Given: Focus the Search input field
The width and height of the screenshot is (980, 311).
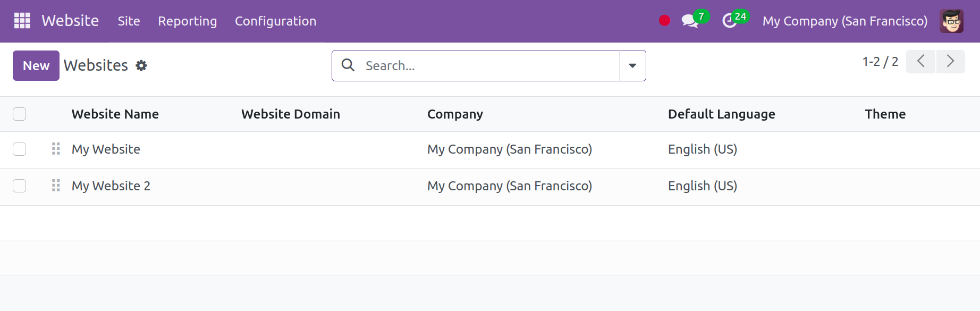Looking at the screenshot, I should pos(489,65).
